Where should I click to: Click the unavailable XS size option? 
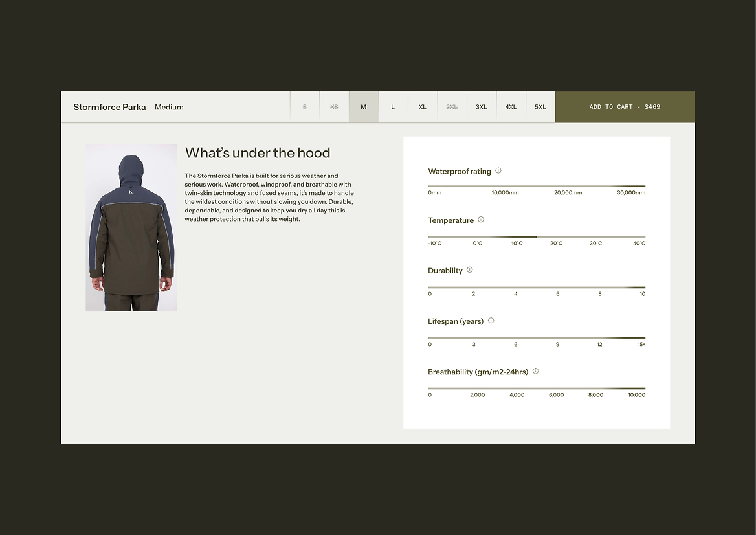pyautogui.click(x=334, y=107)
